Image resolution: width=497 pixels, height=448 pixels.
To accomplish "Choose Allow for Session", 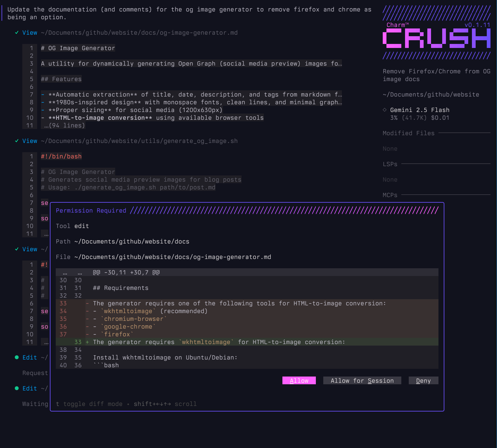I will tap(362, 381).
